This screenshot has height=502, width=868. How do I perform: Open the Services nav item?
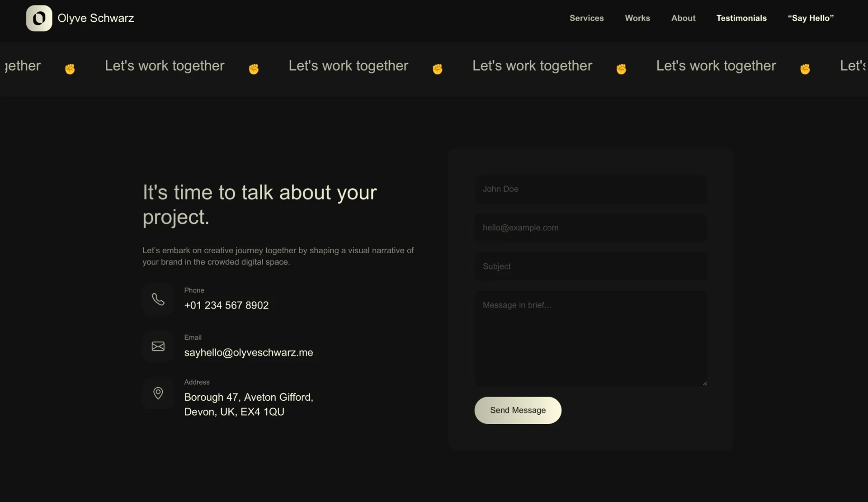[586, 18]
